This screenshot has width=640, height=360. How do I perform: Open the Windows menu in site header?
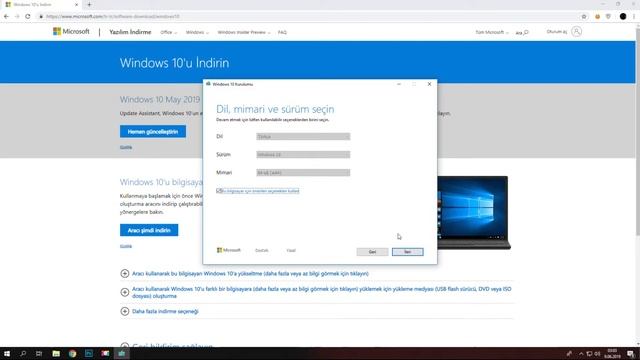click(x=197, y=32)
